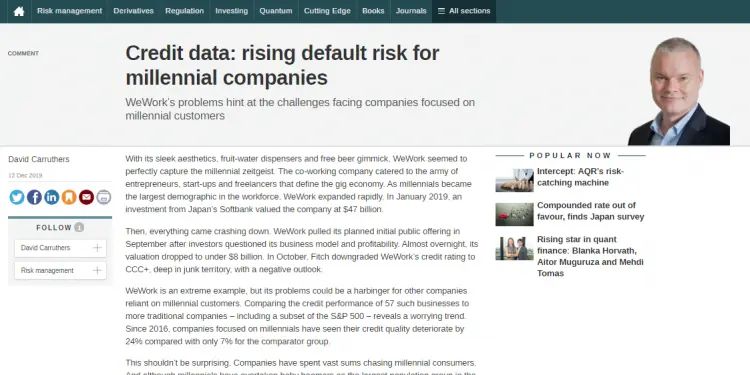
Task: Print the article using printer icon
Action: click(104, 197)
